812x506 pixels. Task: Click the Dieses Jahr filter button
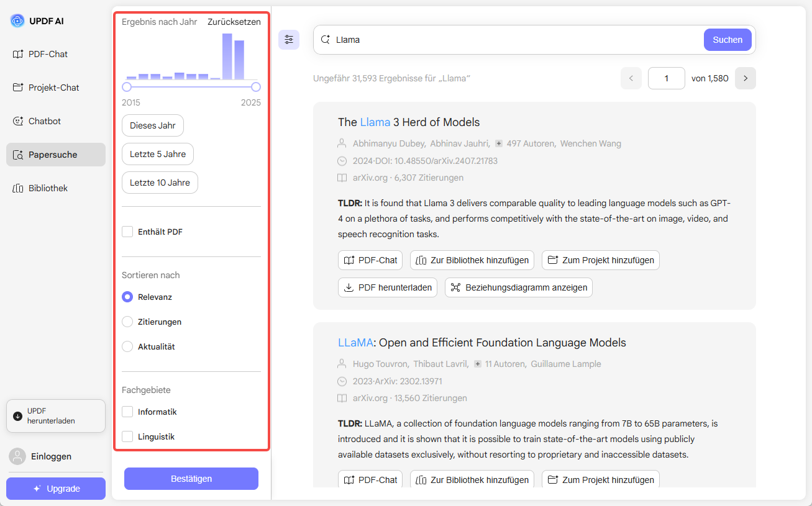pyautogui.click(x=153, y=125)
